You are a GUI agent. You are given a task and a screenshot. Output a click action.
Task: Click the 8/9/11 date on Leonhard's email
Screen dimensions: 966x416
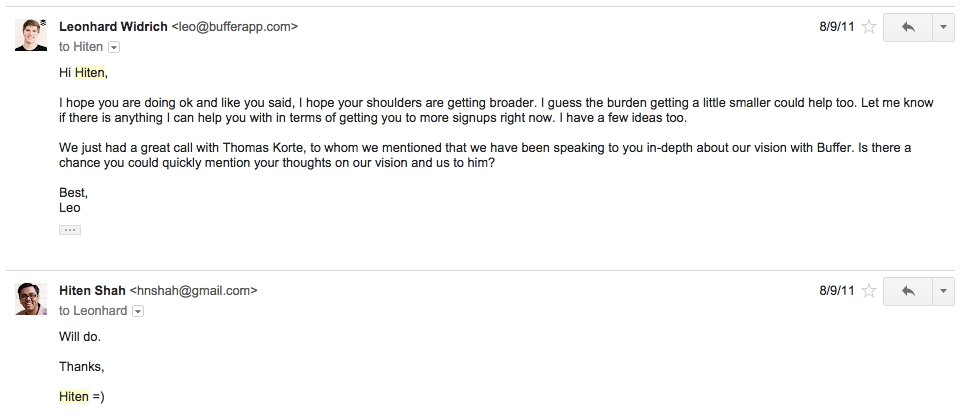point(837,27)
